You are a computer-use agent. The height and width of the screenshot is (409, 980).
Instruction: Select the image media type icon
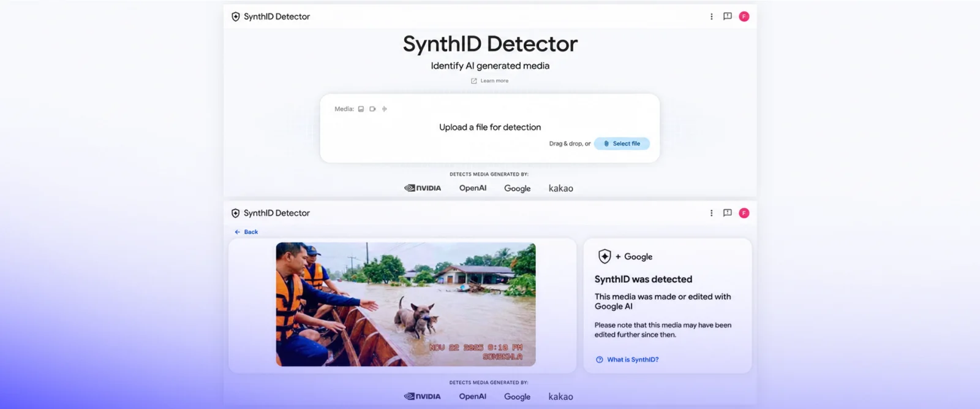361,109
